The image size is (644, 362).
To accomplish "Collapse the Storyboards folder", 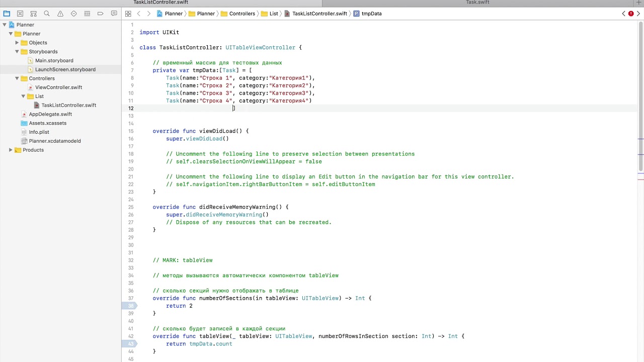I will click(17, 52).
